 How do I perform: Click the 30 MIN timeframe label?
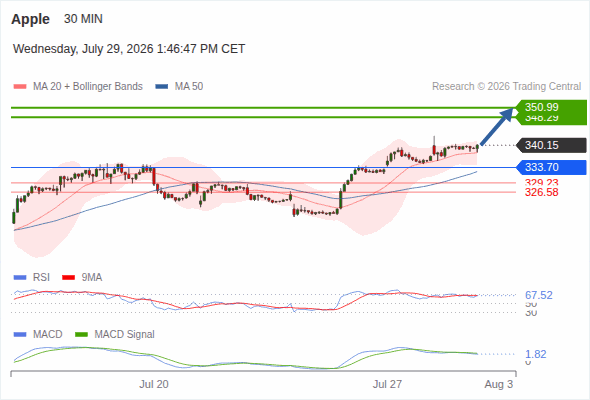click(83, 19)
